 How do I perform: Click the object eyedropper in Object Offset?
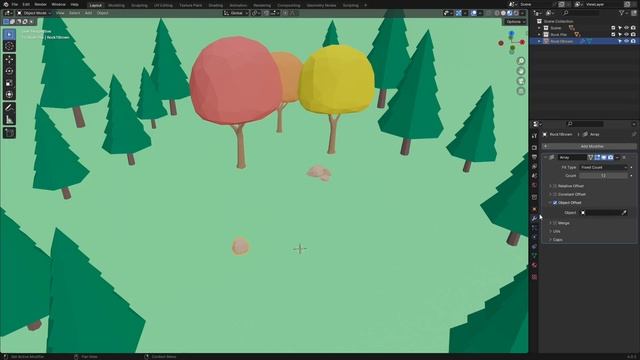624,213
